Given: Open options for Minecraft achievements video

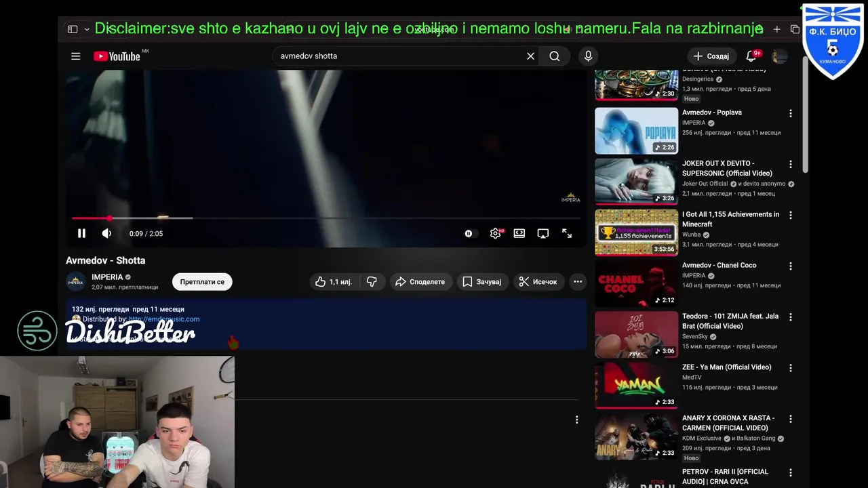Looking at the screenshot, I should tap(790, 215).
